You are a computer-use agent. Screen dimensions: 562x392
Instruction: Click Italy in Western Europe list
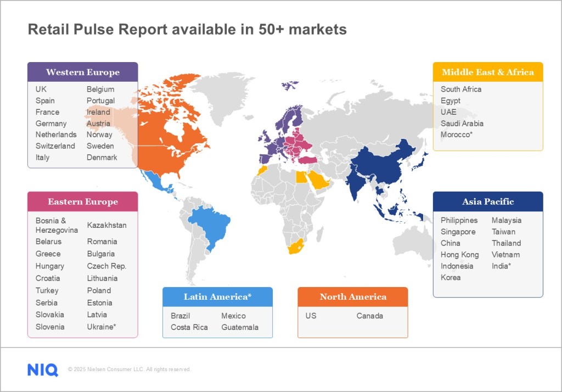(42, 158)
